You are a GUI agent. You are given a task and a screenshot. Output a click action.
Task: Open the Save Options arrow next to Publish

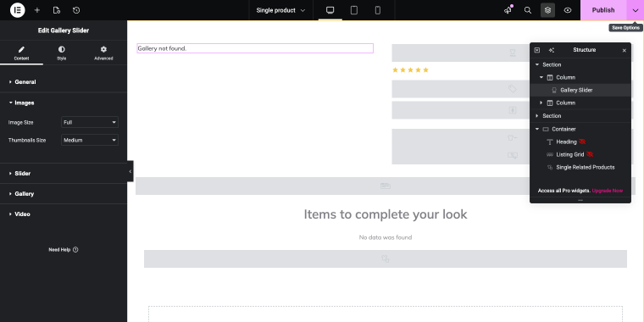[636, 10]
